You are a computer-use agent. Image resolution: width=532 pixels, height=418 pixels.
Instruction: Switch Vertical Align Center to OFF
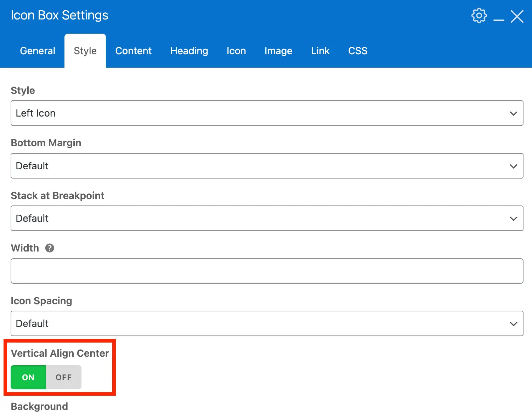pyautogui.click(x=64, y=377)
